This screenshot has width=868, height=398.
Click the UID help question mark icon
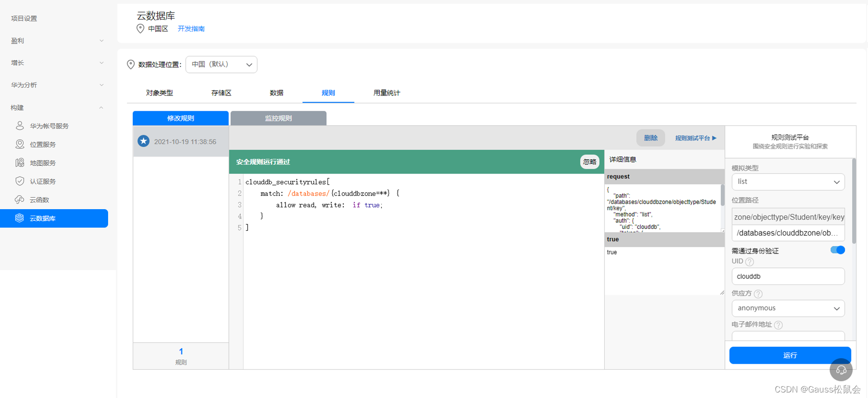click(x=750, y=262)
